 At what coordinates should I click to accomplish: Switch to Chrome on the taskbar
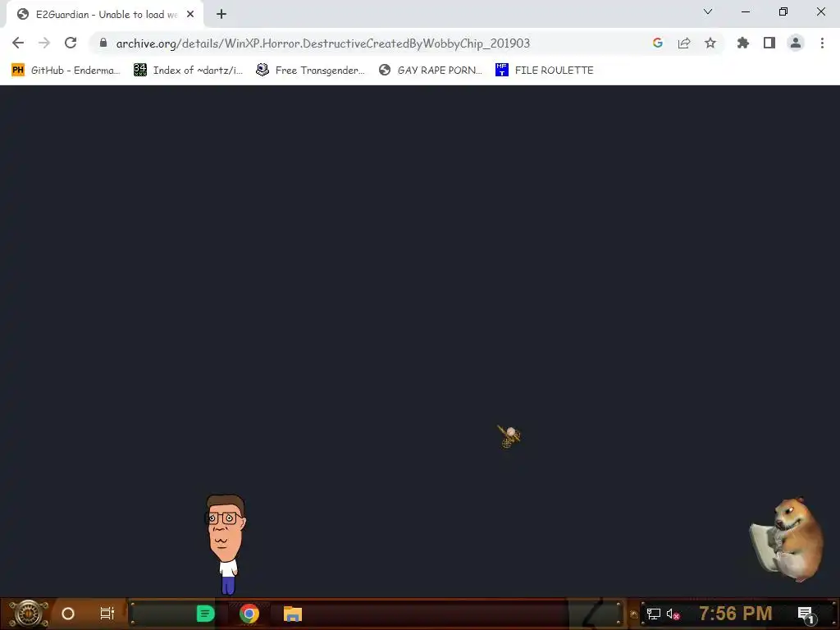coord(249,614)
